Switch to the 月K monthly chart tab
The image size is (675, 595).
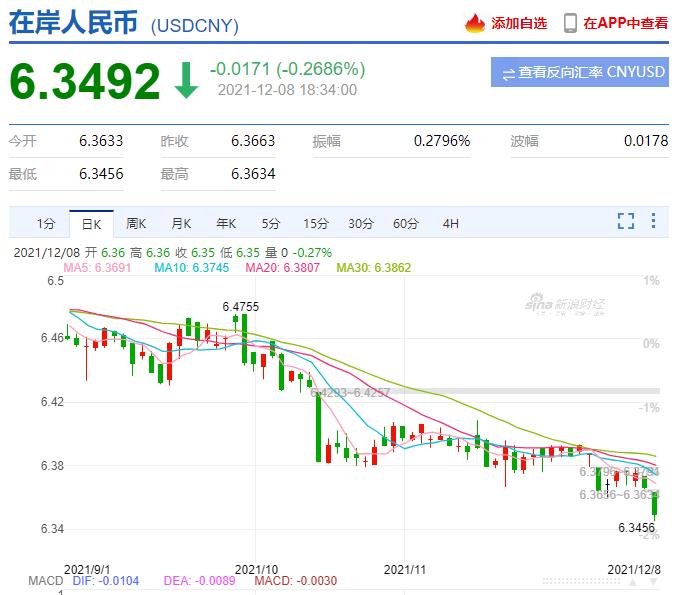181,223
